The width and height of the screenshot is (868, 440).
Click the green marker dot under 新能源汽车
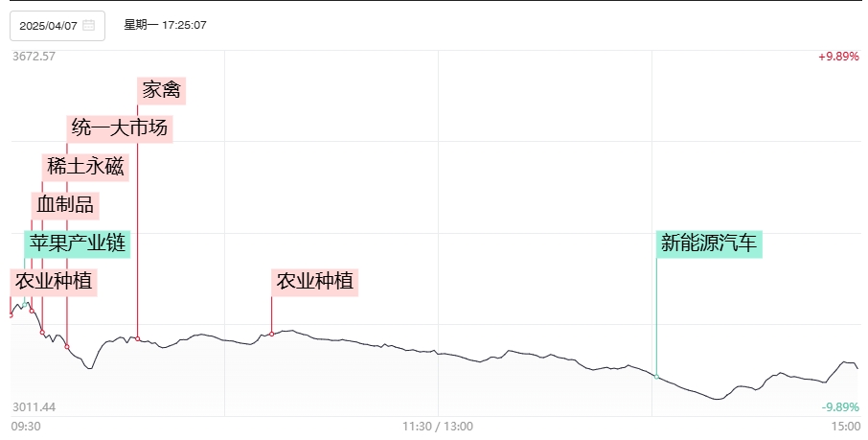click(x=656, y=377)
